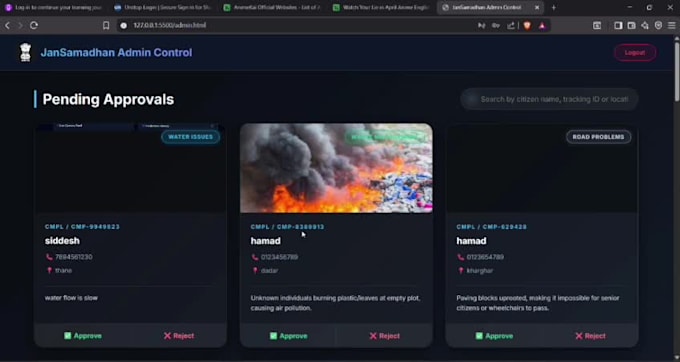Bookmark this page with the bookmark icon
The width and height of the screenshot is (680, 362).
click(x=106, y=26)
